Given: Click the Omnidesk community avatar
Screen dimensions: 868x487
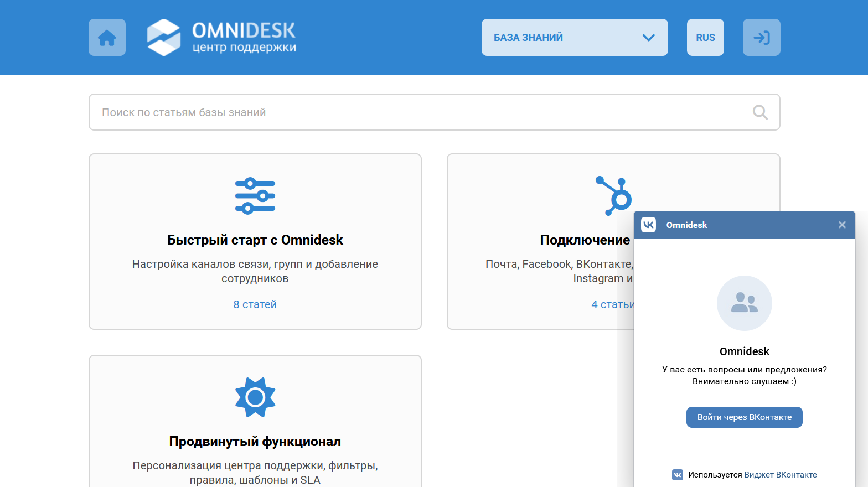Looking at the screenshot, I should [x=745, y=303].
